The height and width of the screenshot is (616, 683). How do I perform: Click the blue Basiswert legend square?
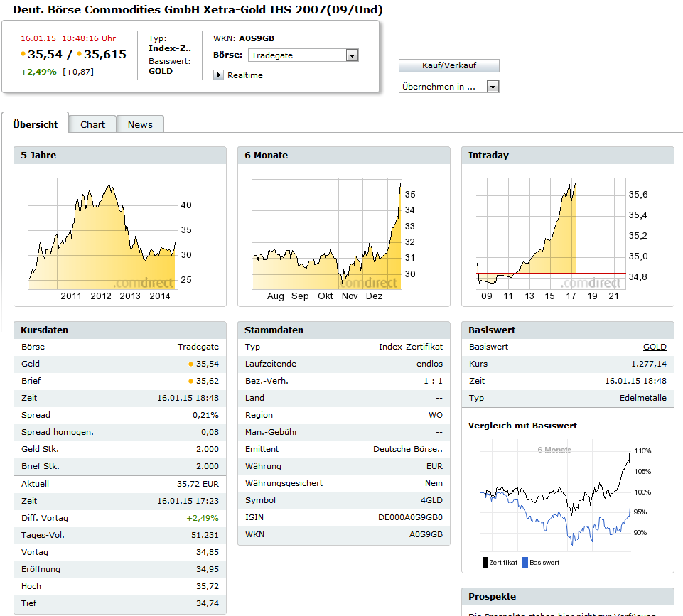click(525, 563)
